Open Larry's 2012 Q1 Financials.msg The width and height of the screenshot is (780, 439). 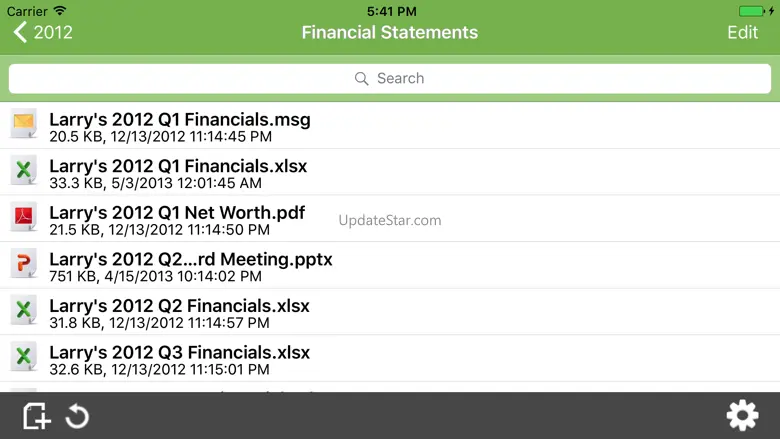(x=180, y=126)
